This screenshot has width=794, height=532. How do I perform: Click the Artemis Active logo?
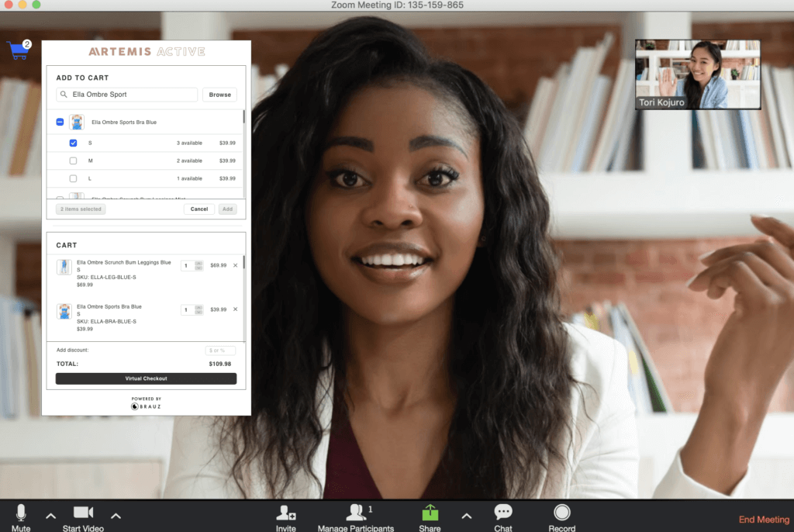147,52
